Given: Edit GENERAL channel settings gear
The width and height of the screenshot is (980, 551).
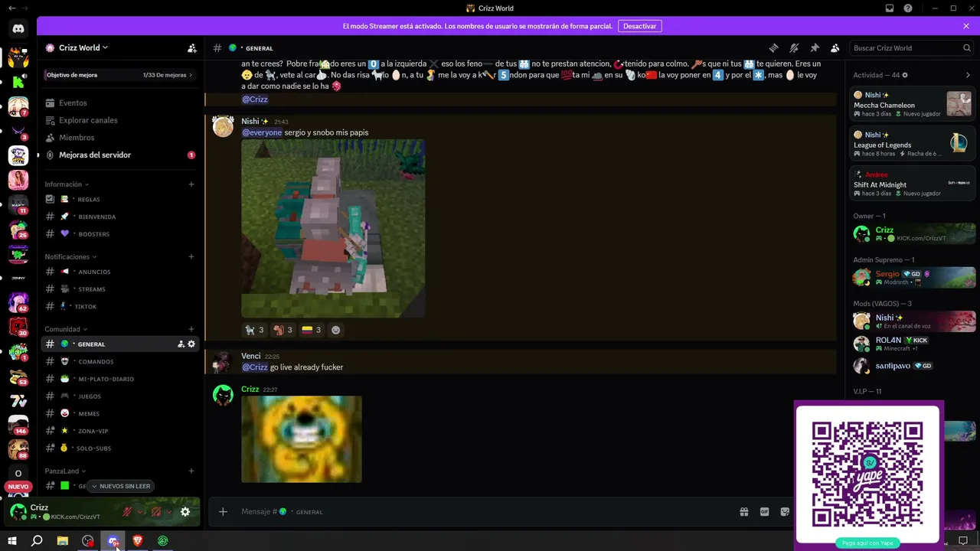Looking at the screenshot, I should tap(191, 344).
